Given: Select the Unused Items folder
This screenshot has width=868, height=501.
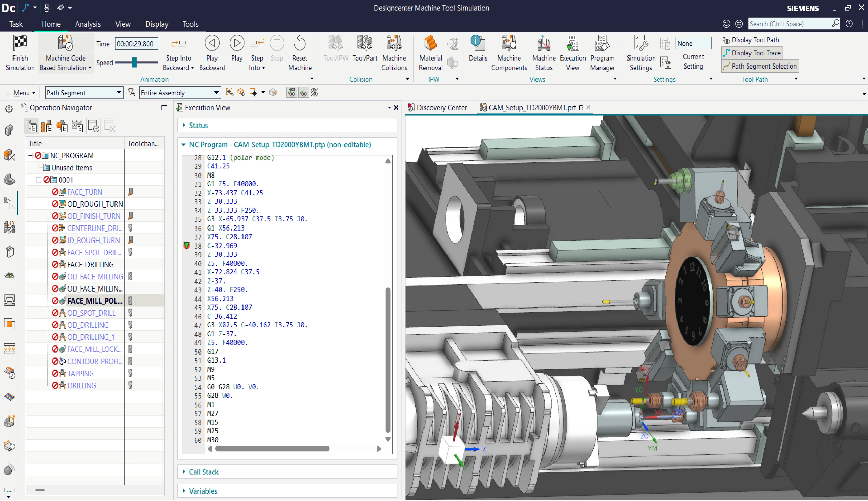Looking at the screenshot, I should [72, 168].
